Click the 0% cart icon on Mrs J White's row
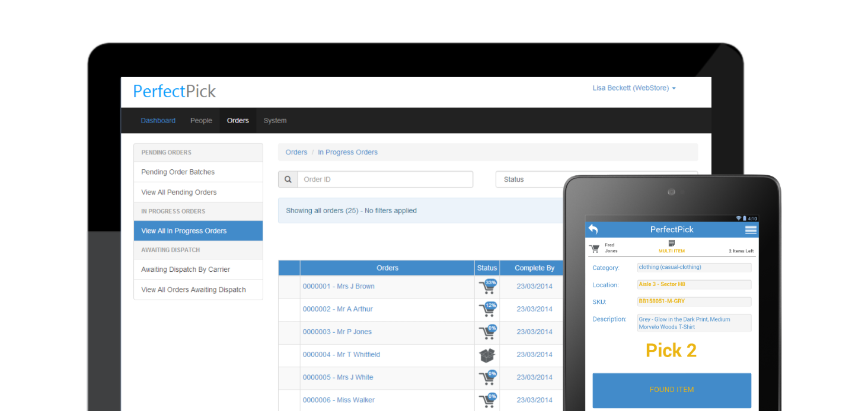The height and width of the screenshot is (411, 868). point(487,377)
